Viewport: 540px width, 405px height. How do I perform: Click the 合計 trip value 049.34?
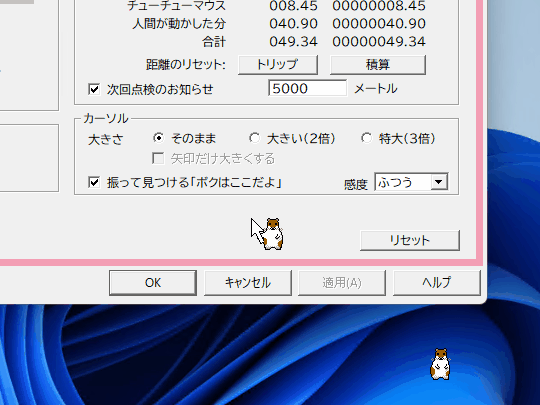click(x=293, y=42)
